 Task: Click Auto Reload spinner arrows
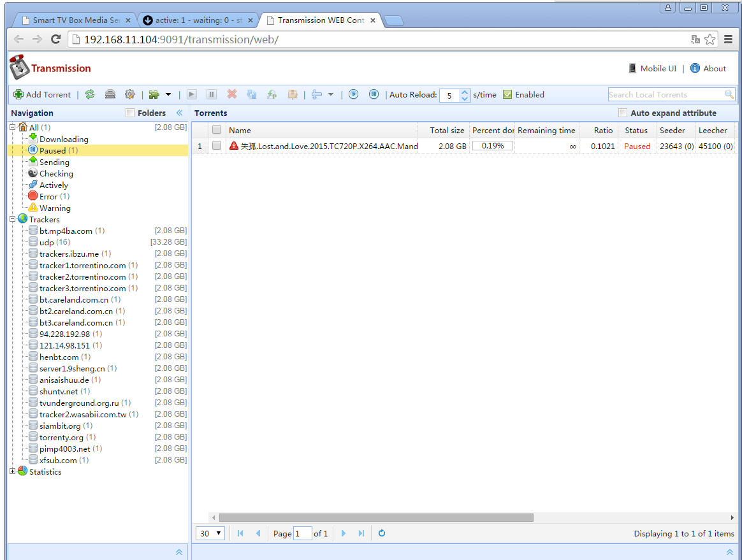tap(465, 95)
